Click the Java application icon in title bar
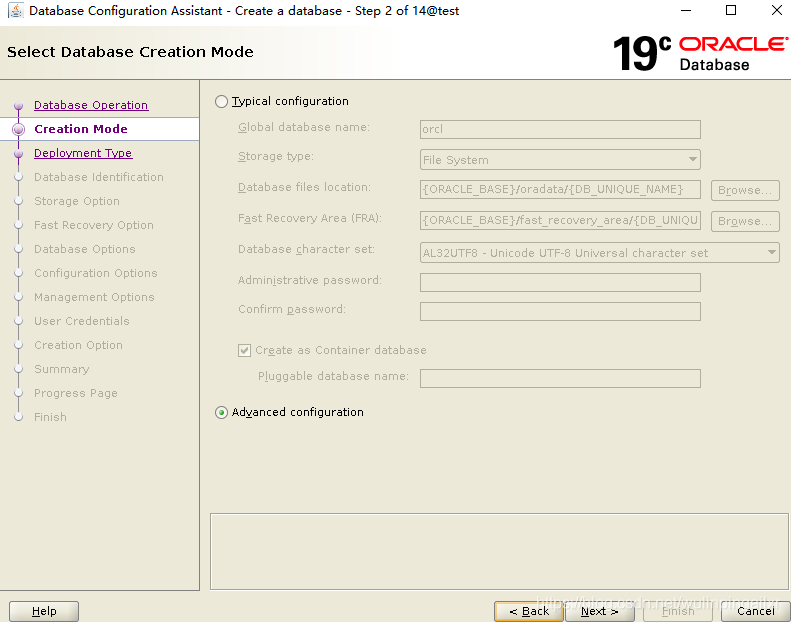 [x=15, y=11]
